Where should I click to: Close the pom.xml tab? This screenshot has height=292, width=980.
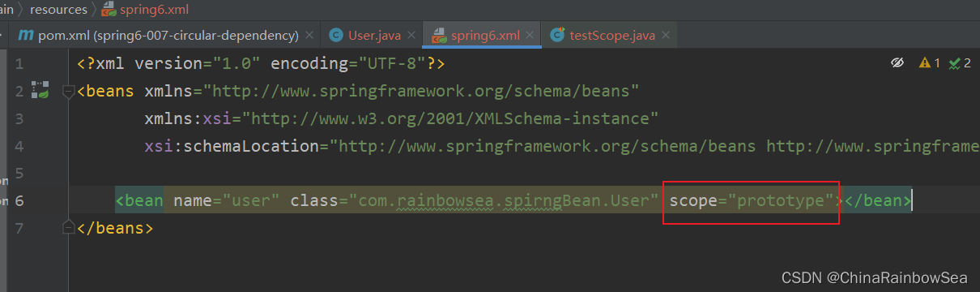pyautogui.click(x=309, y=36)
